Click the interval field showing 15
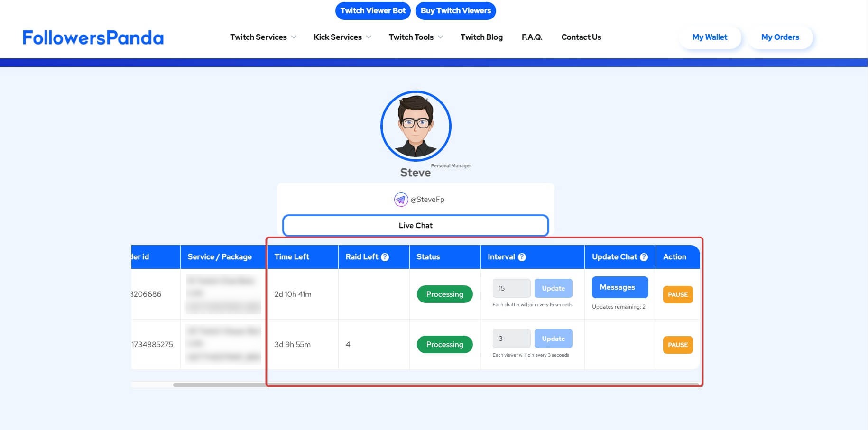 pos(511,288)
